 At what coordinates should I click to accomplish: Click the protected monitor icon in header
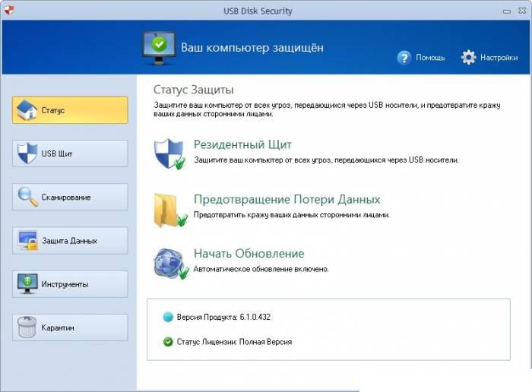(x=159, y=47)
